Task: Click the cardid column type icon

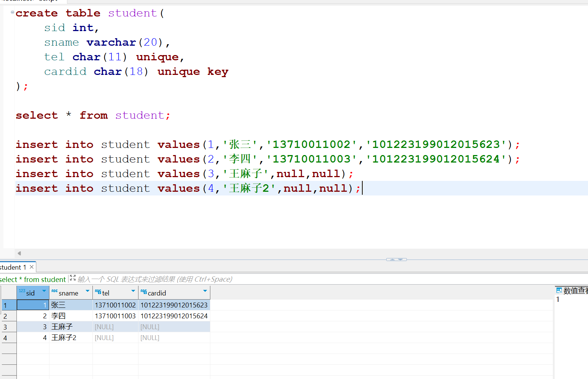Action: (144, 292)
